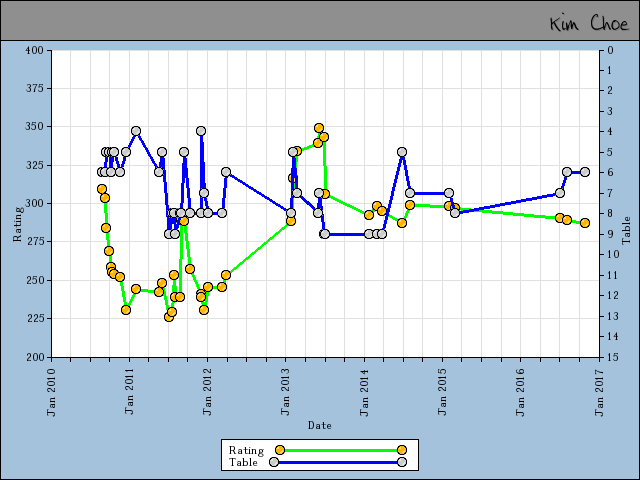Image resolution: width=640 pixels, height=480 pixels.
Task: Click the 'Jan 2016' date label
Action: tap(520, 392)
